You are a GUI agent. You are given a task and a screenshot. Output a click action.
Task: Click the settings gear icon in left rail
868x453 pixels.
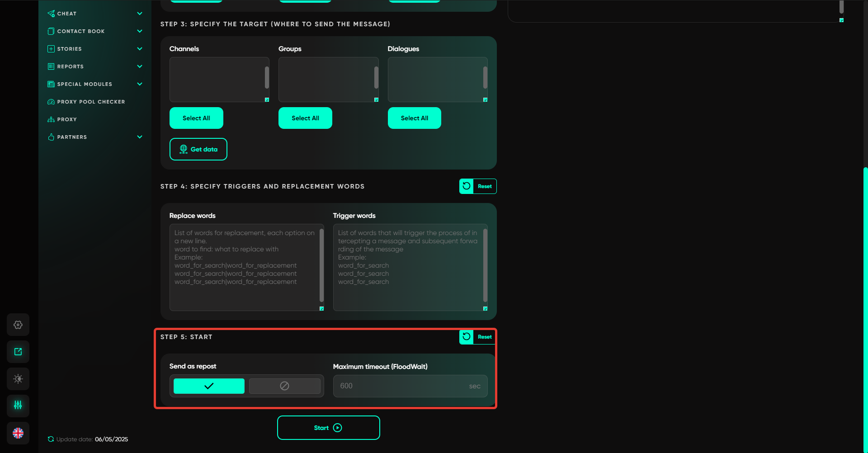click(18, 325)
